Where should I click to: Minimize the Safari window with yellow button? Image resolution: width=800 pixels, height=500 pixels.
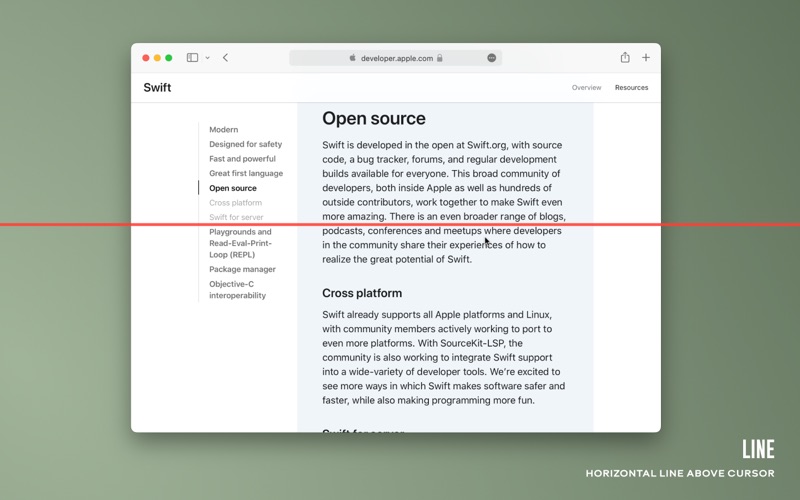157,58
